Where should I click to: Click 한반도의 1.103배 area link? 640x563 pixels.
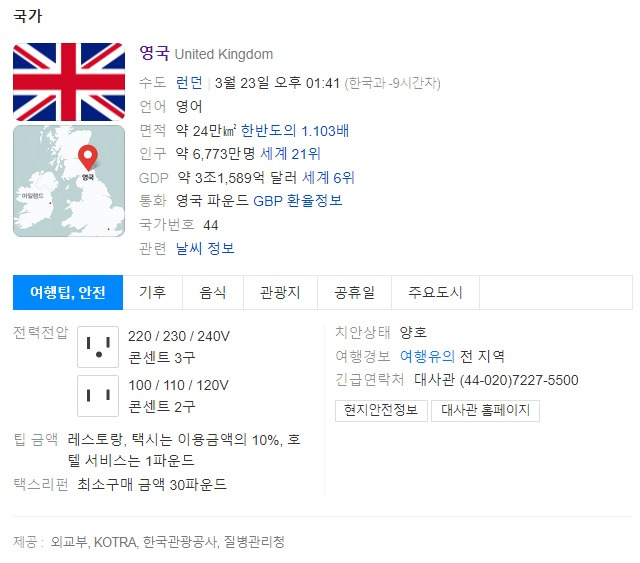[x=295, y=131]
